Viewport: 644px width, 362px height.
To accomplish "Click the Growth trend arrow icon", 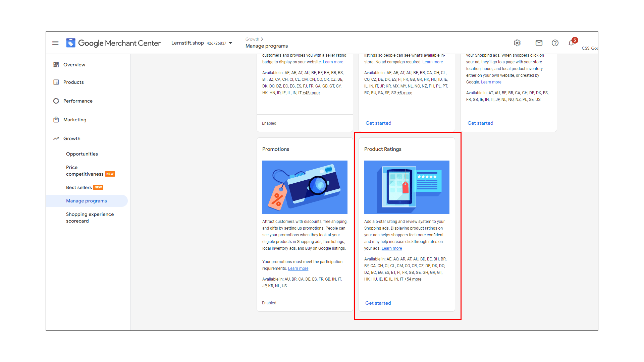I will 56,138.
